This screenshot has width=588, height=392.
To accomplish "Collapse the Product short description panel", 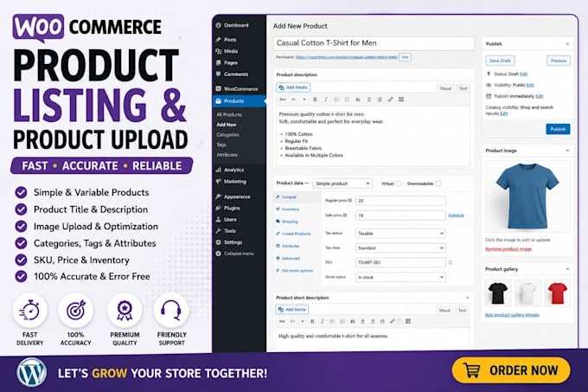I will (467, 298).
